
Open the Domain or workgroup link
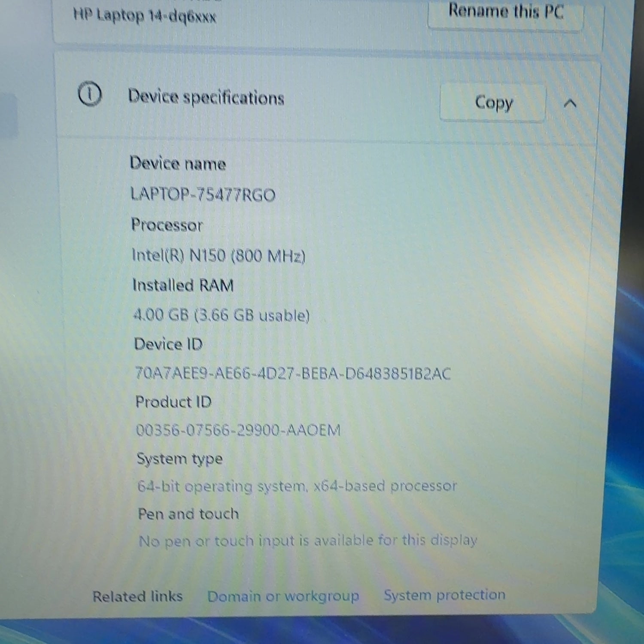point(283,596)
